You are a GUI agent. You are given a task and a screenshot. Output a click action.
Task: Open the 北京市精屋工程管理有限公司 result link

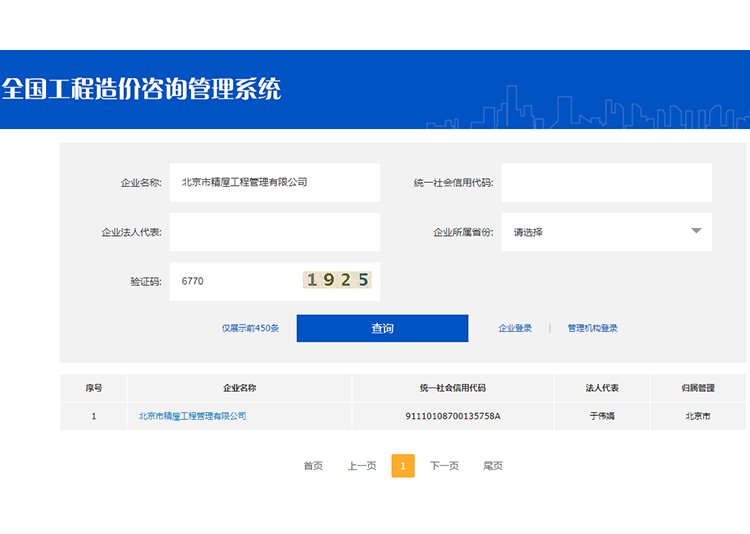coord(192,416)
